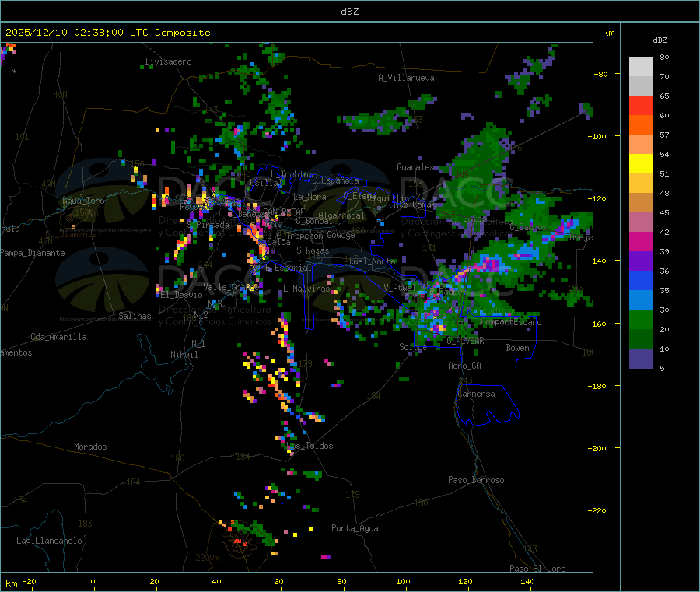The height and width of the screenshot is (592, 700).
Task: Click the 100 km horizontal axis tick
Action: coord(403,581)
